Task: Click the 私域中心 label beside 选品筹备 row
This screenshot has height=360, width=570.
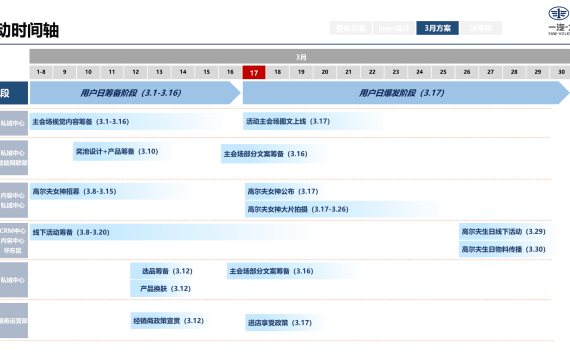Action: pos(14,280)
